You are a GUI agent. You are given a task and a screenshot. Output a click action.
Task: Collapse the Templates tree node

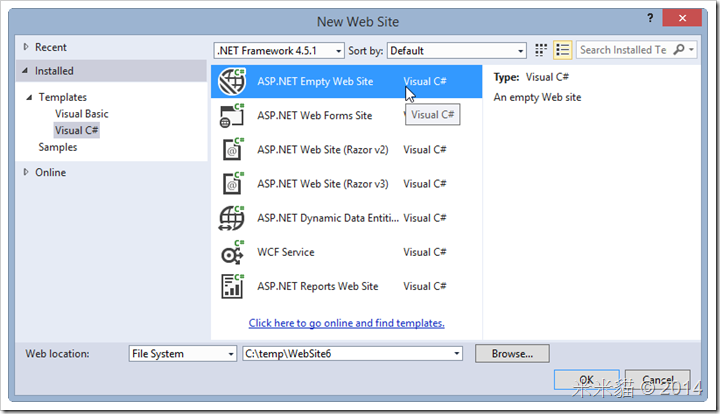coord(29,97)
